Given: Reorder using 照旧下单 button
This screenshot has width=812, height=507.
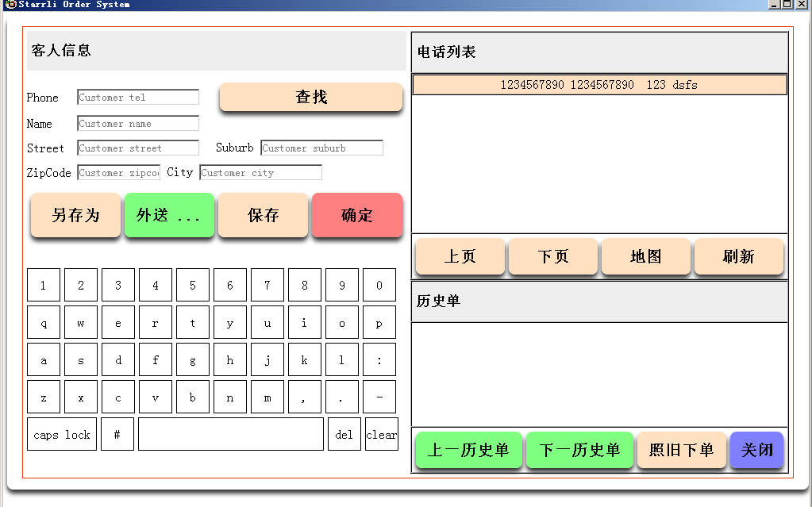Looking at the screenshot, I should (x=682, y=450).
